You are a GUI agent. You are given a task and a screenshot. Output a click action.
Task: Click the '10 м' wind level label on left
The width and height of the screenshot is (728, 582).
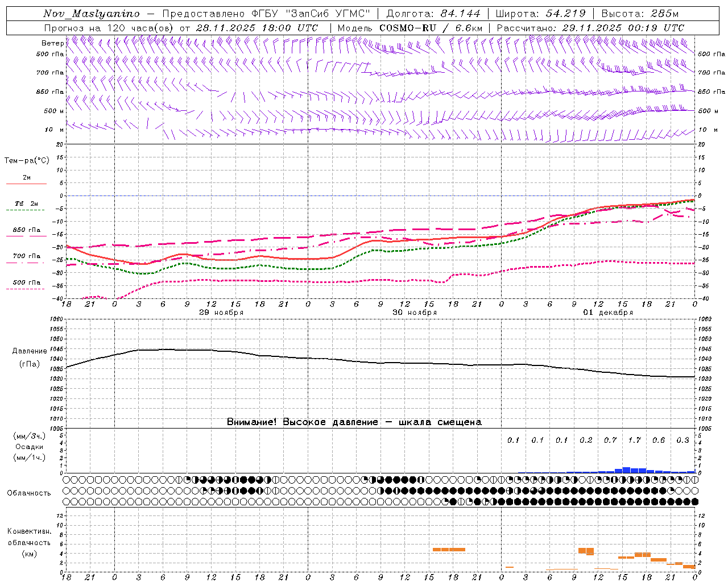pos(55,130)
